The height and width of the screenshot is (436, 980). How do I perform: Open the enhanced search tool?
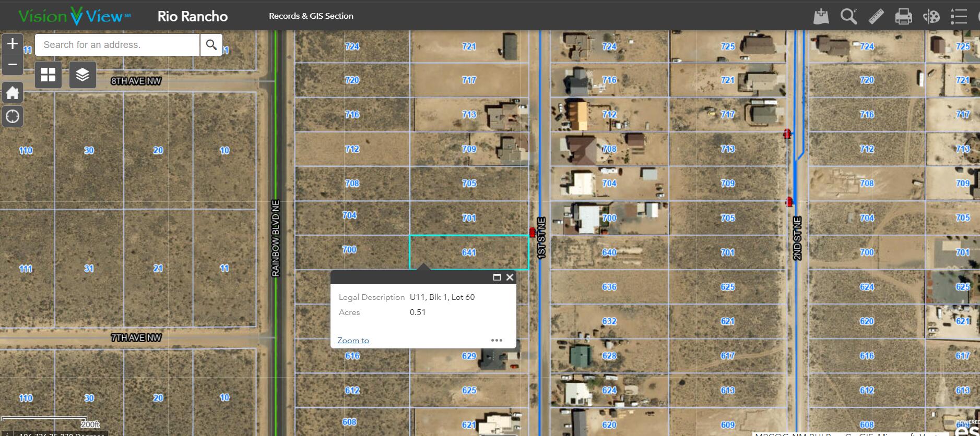848,16
